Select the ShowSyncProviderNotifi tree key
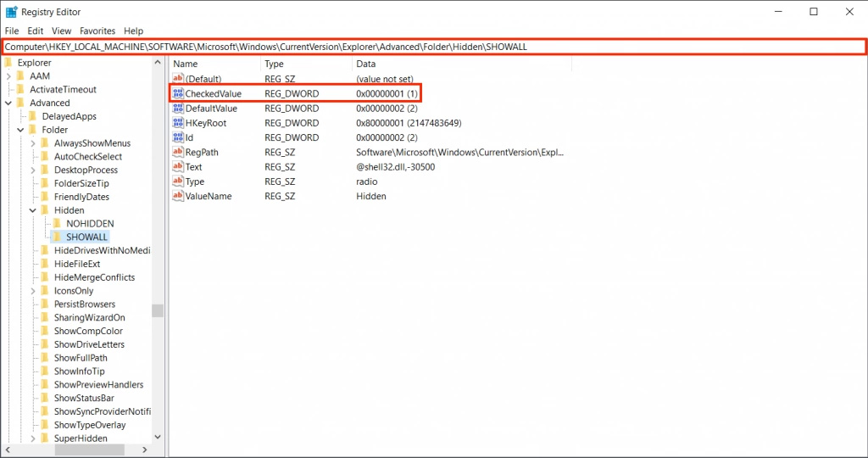Viewport: 868px width, 458px height. [102, 411]
